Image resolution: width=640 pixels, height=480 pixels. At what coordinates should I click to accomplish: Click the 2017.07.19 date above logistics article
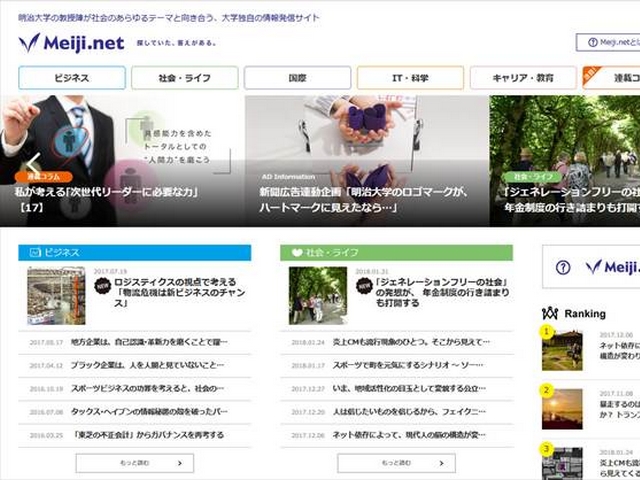[x=111, y=271]
